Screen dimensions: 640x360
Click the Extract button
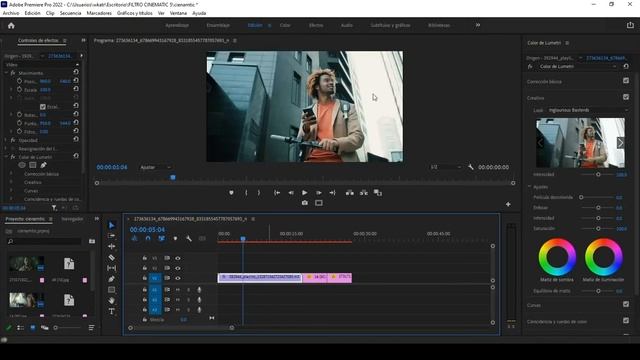tap(364, 193)
